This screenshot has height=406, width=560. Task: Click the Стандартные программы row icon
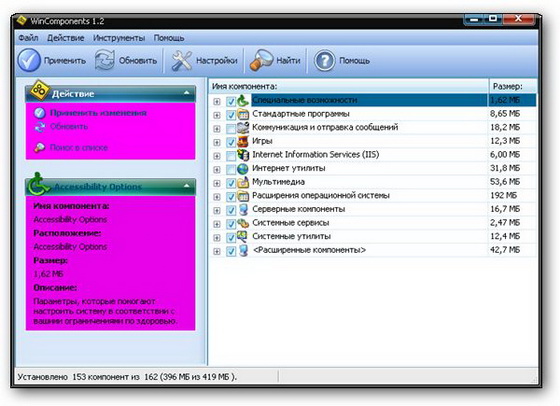[243, 114]
